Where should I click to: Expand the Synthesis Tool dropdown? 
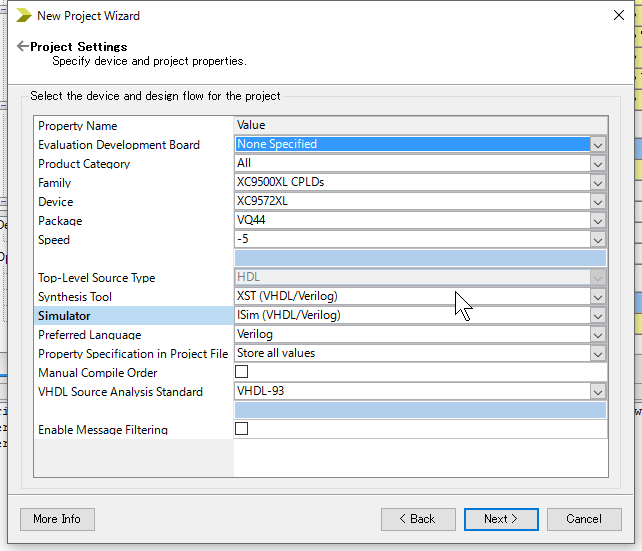[597, 297]
